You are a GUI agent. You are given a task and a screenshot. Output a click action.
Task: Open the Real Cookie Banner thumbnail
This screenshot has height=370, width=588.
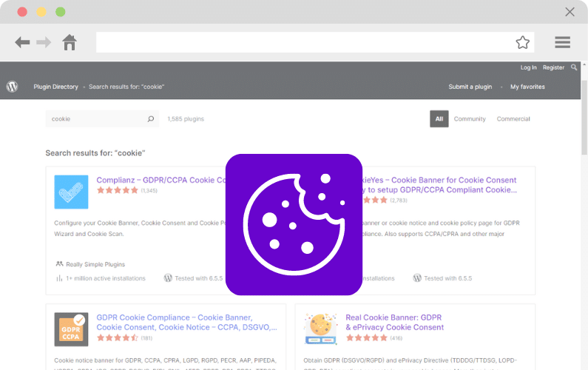pyautogui.click(x=320, y=329)
